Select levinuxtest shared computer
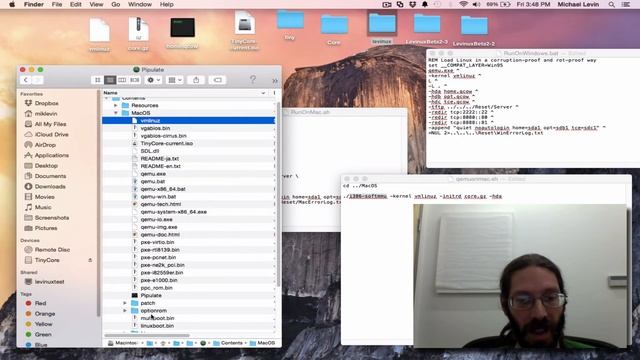The height and width of the screenshot is (360, 640). point(49,282)
